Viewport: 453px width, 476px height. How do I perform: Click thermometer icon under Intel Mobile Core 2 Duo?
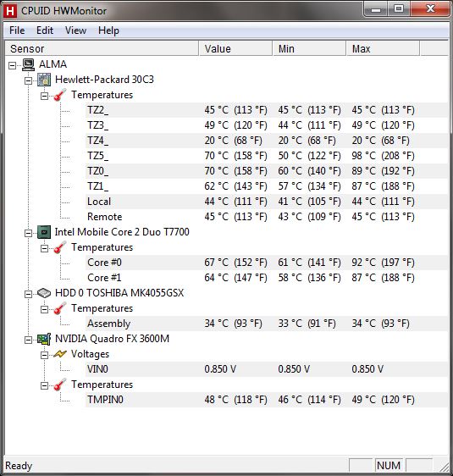point(60,247)
